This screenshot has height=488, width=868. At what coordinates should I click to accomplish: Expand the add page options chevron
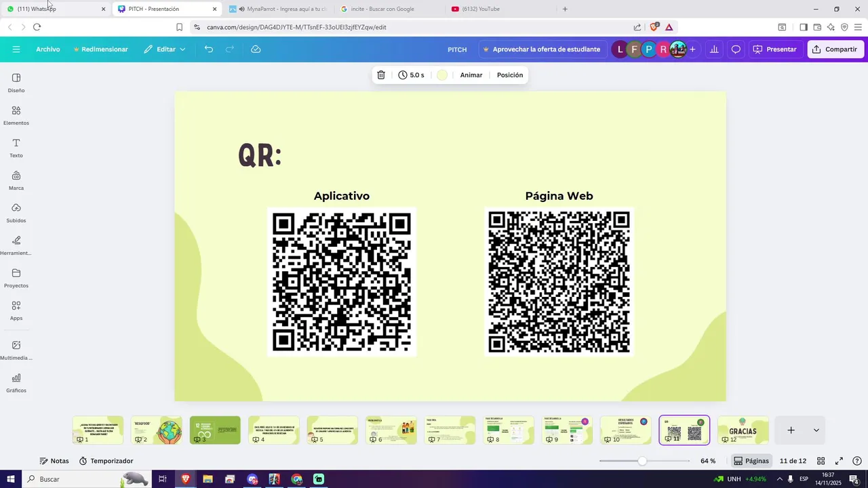[x=816, y=430]
